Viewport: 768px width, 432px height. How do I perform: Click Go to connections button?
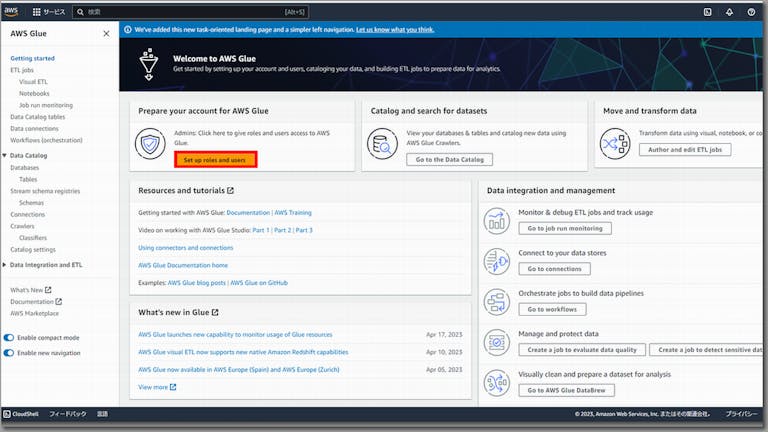pyautogui.click(x=554, y=269)
